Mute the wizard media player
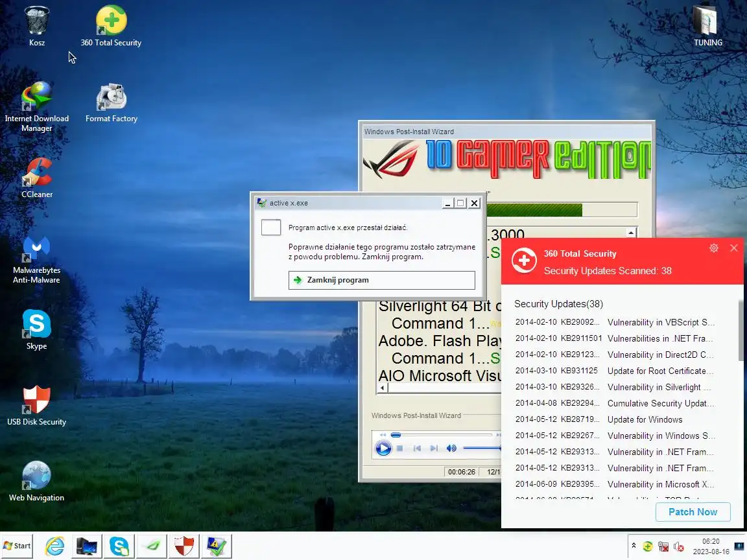The width and height of the screenshot is (747, 560). [451, 448]
